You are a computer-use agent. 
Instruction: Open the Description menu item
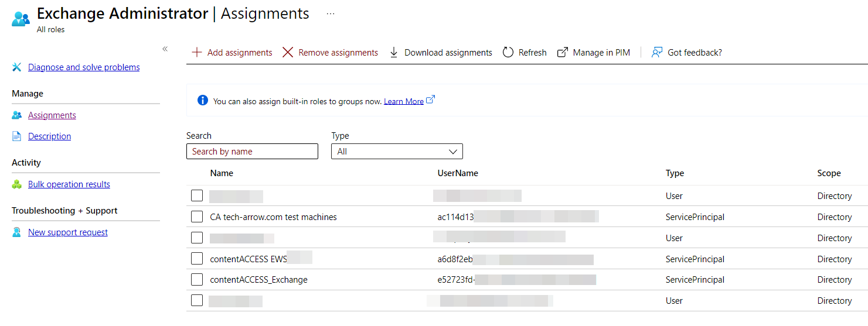click(x=49, y=136)
